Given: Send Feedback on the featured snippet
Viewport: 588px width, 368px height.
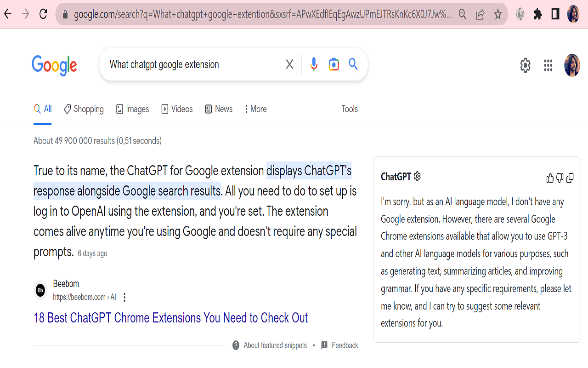Looking at the screenshot, I should click(x=339, y=345).
